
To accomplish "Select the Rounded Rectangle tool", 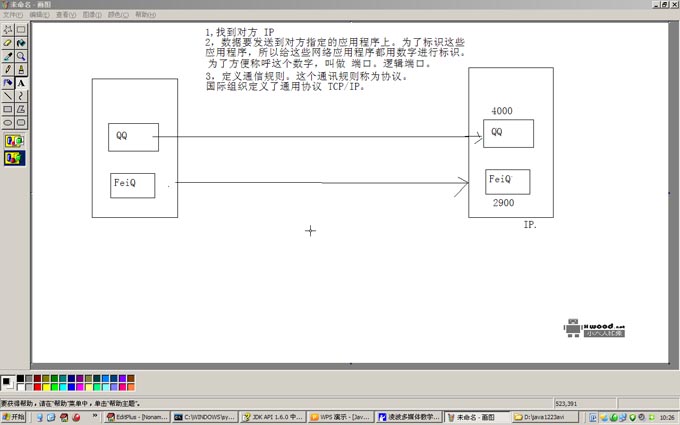I will 21,123.
